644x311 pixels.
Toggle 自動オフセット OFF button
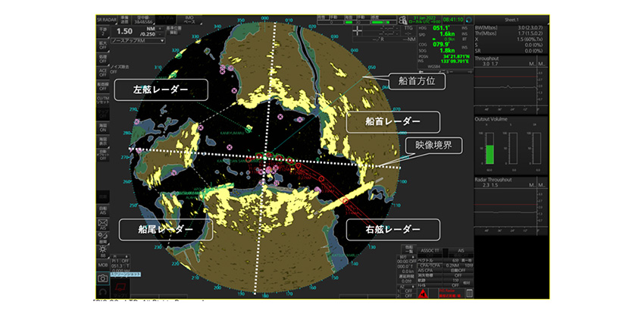pos(103,155)
